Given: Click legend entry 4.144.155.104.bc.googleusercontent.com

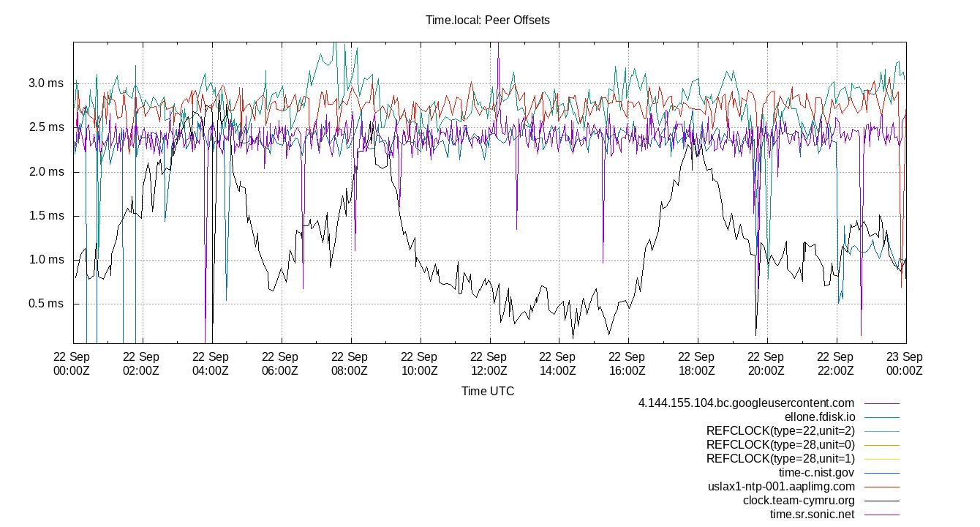Looking at the screenshot, I should pos(746,403).
